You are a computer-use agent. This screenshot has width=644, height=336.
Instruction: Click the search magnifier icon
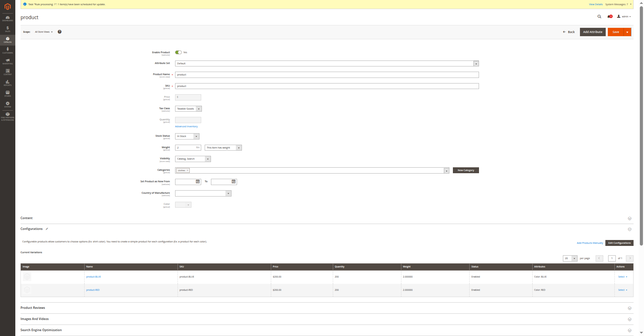[x=599, y=16]
